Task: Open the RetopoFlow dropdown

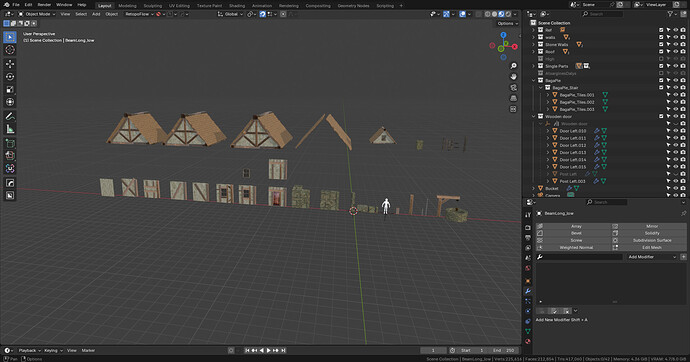Action: 139,14
